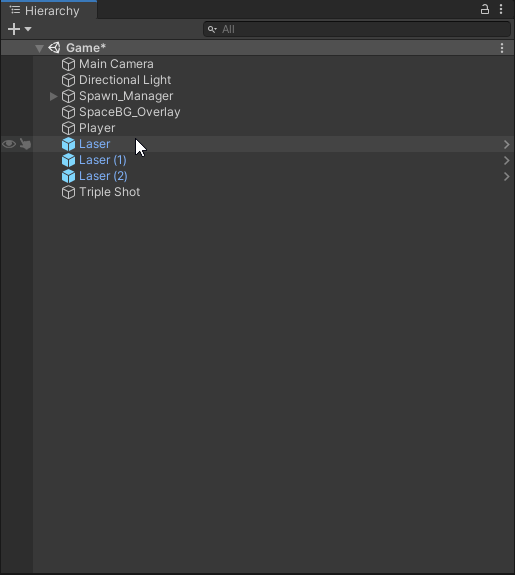Click the Spawn_Manager cube icon
The width and height of the screenshot is (515, 575).
pyautogui.click(x=68, y=96)
